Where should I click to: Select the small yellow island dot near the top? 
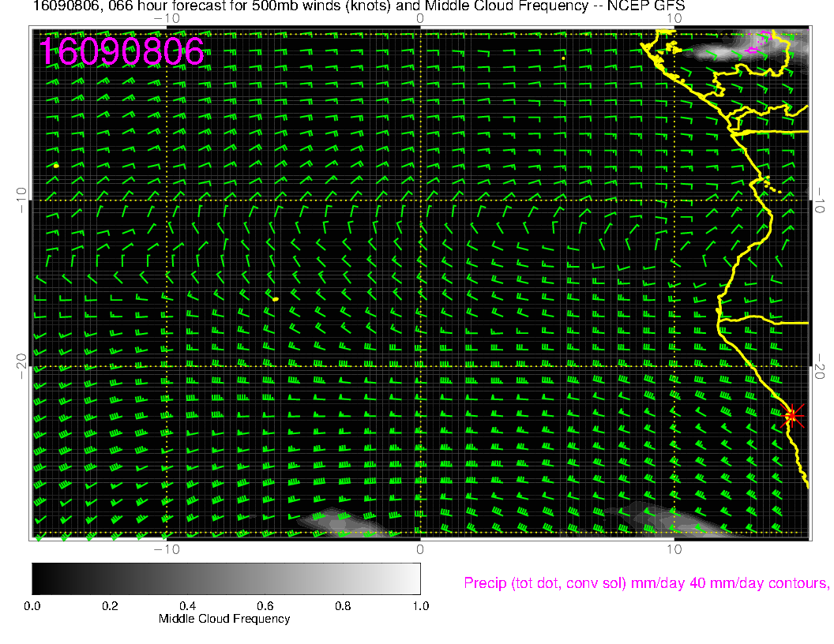pos(562,58)
